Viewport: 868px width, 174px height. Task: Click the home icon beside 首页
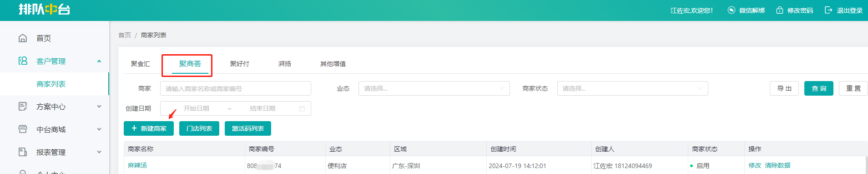(x=23, y=38)
